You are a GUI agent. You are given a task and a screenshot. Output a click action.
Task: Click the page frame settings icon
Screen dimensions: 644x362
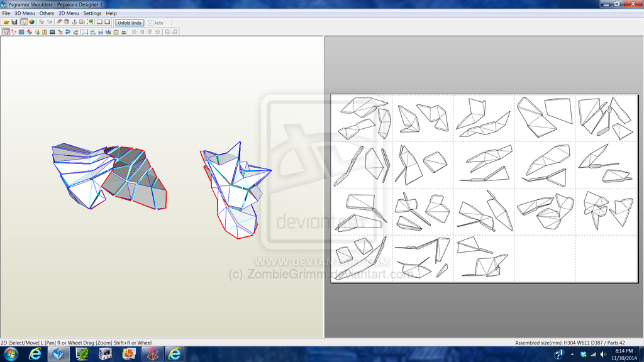click(x=116, y=31)
